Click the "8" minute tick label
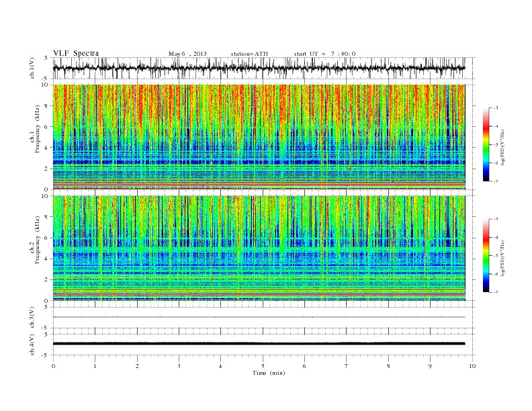This screenshot has width=532, height=411. click(388, 366)
